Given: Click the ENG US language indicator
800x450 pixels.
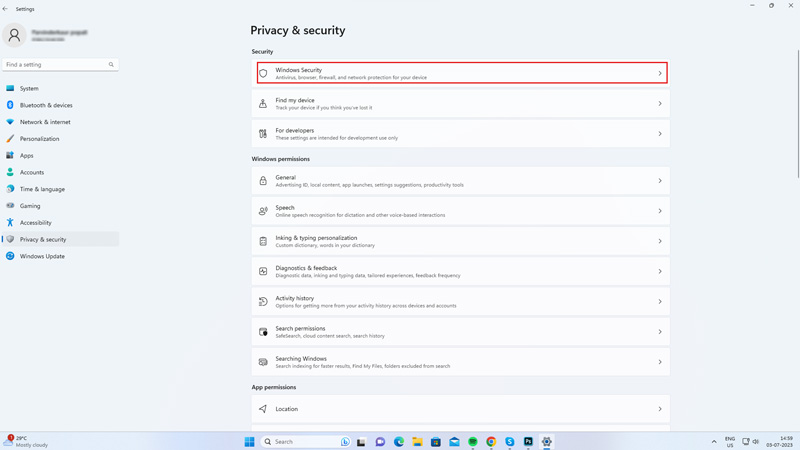Looking at the screenshot, I should pos(730,442).
